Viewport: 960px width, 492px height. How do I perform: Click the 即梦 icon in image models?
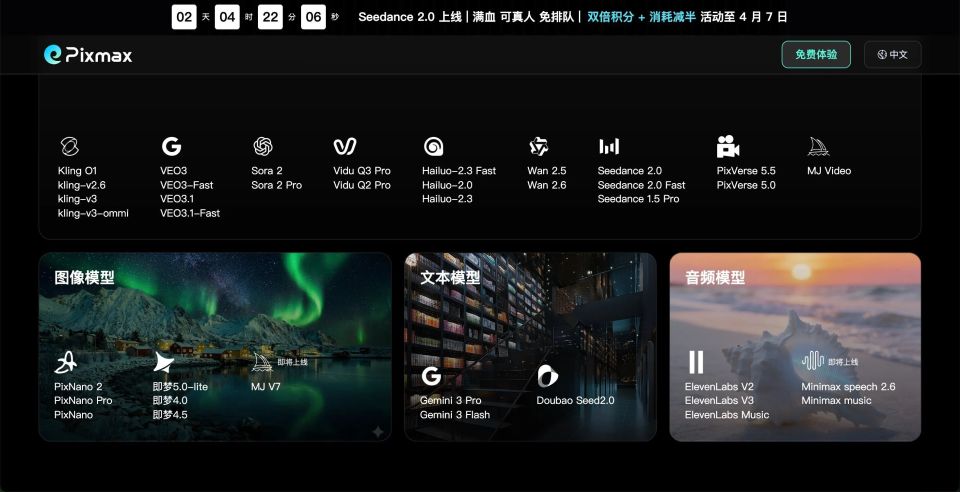click(163, 362)
